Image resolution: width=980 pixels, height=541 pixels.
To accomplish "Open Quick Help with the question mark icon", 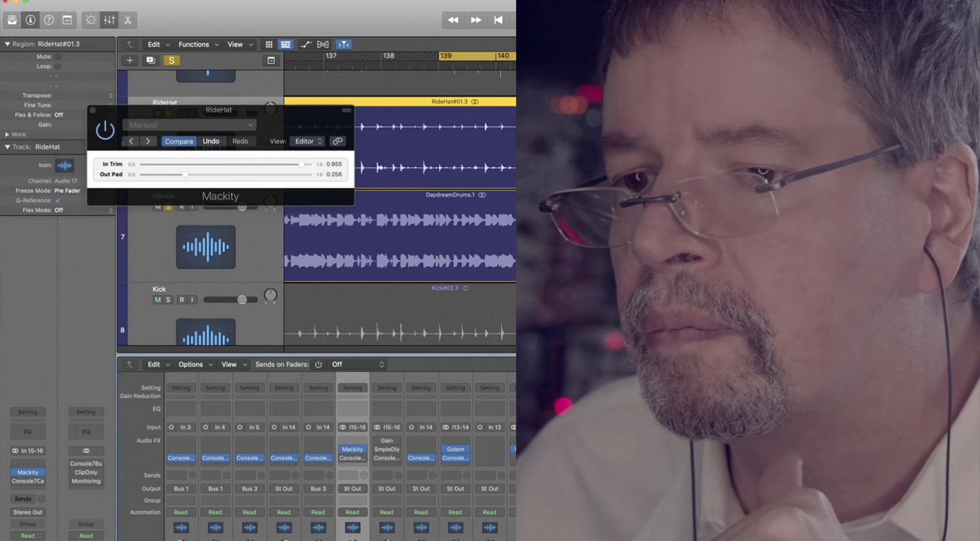I will click(48, 20).
